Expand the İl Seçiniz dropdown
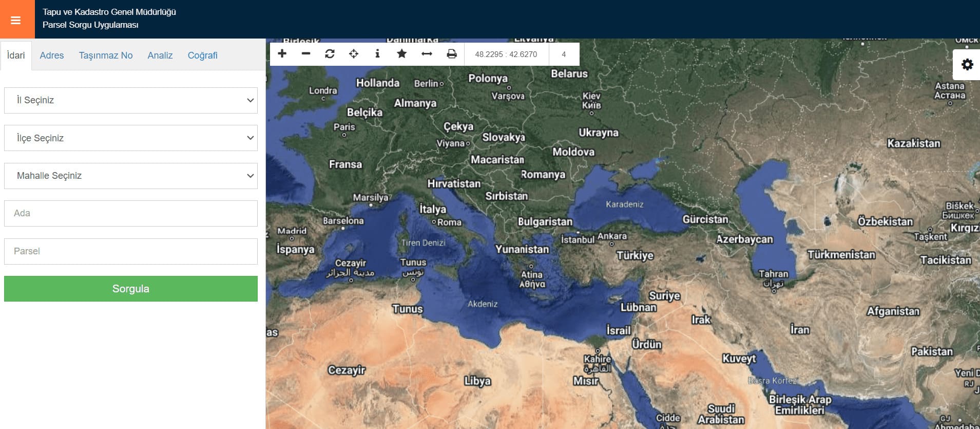Screen dimensions: 980x429 131,100
